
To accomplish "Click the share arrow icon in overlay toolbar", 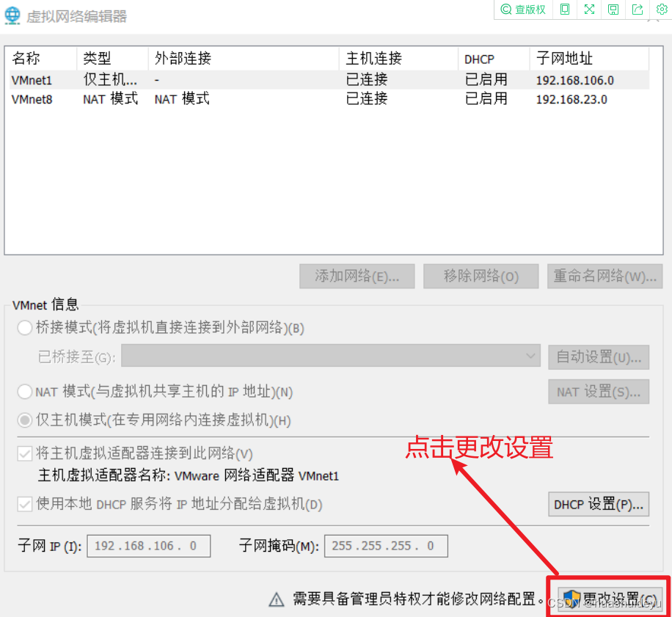I will pyautogui.click(x=638, y=10).
